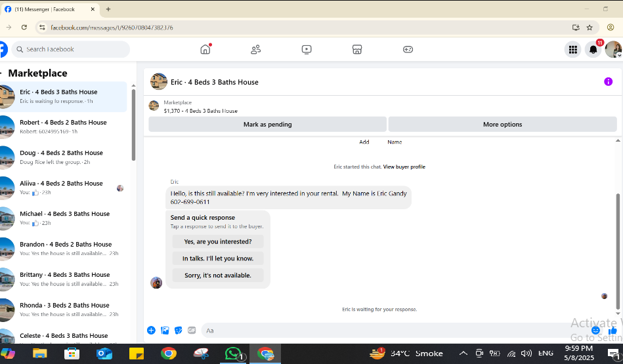This screenshot has height=364, width=623.
Task: Open the clock showing 9:59 PM
Action: pos(579,353)
